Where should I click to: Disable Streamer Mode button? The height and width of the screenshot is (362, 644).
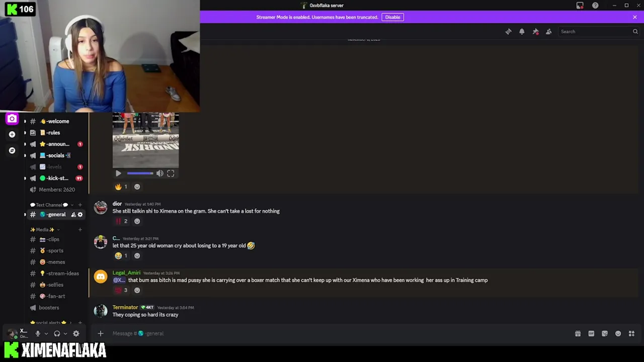coord(392,17)
